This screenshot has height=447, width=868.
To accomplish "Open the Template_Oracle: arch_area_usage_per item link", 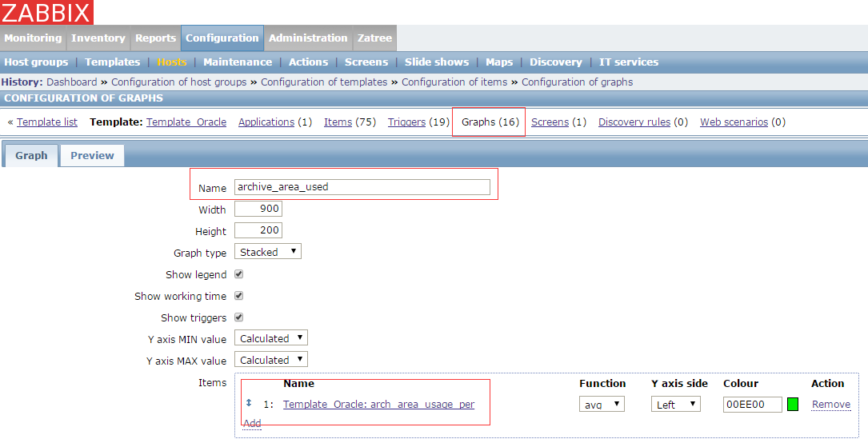I will click(378, 404).
